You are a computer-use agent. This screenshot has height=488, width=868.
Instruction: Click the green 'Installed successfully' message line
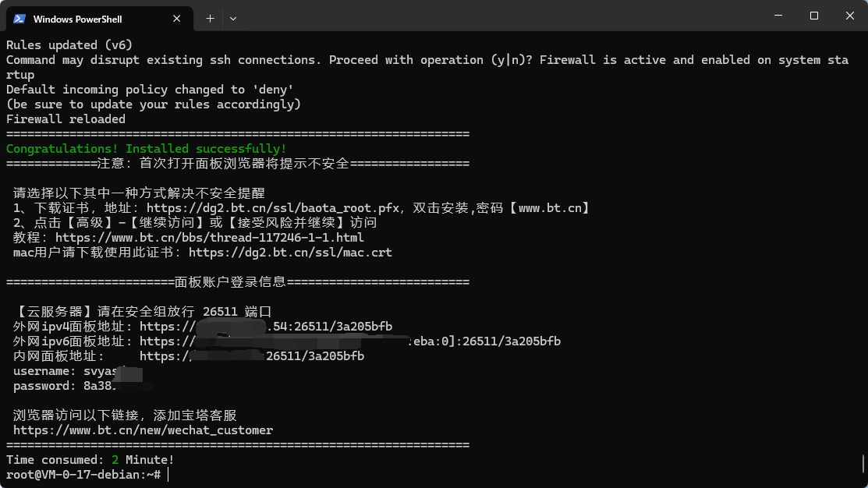[x=146, y=149]
